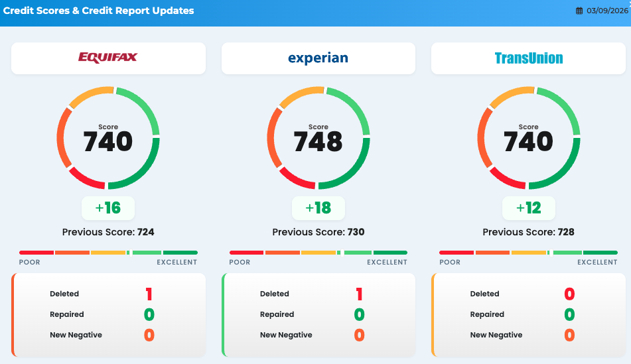The height and width of the screenshot is (364, 631).
Task: Click the Equifax Deleted count 1
Action: 149,294
